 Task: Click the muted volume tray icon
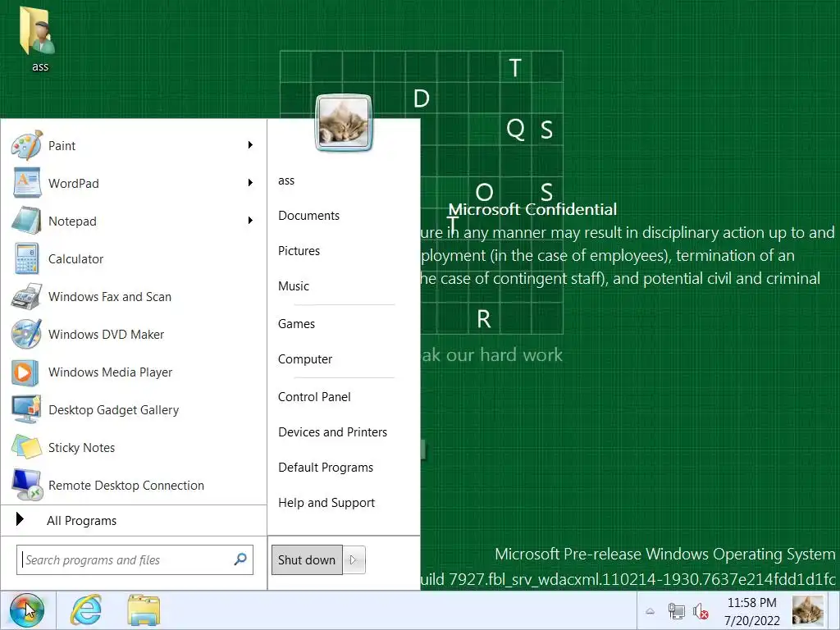[701, 611]
